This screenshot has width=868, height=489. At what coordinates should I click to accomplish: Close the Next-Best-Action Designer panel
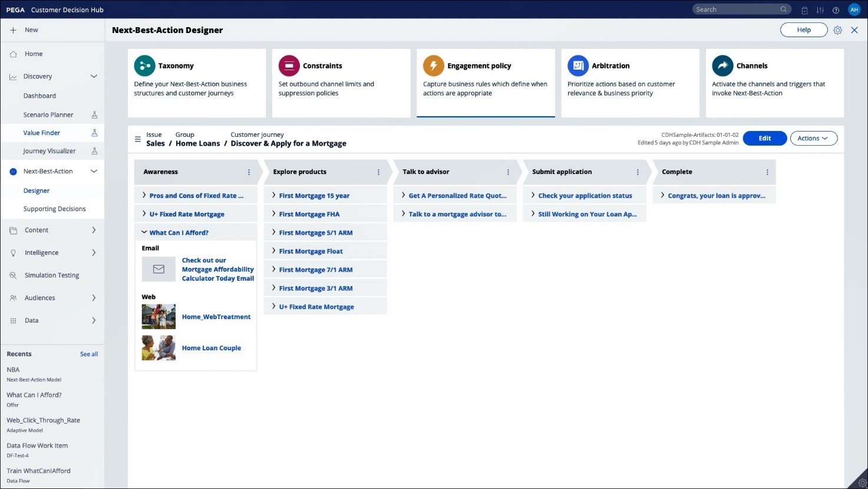(854, 30)
